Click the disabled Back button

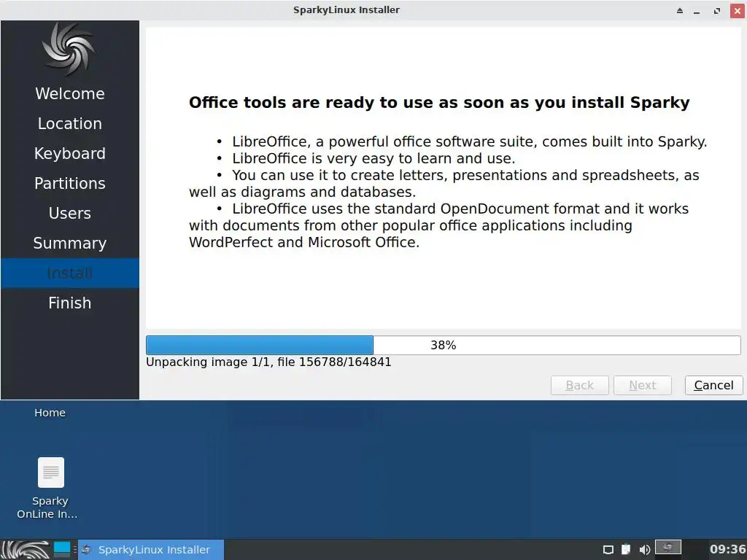[580, 385]
